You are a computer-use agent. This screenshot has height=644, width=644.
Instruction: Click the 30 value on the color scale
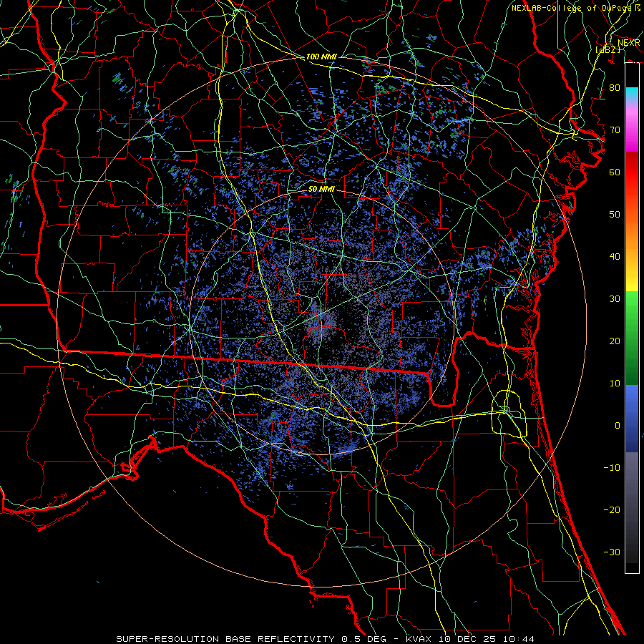(x=615, y=299)
